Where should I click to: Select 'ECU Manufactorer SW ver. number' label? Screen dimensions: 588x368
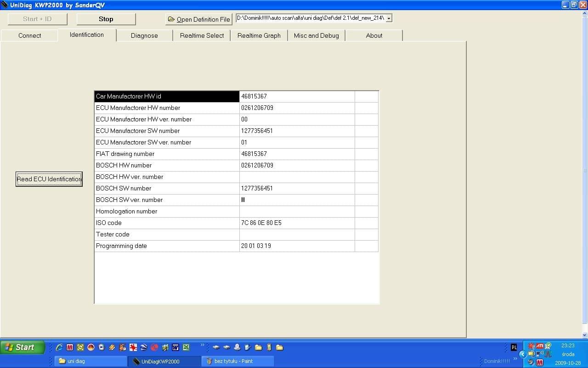tap(167, 143)
